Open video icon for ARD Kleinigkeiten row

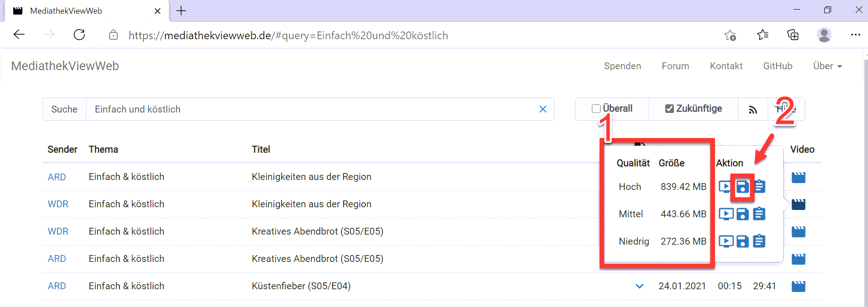[798, 177]
